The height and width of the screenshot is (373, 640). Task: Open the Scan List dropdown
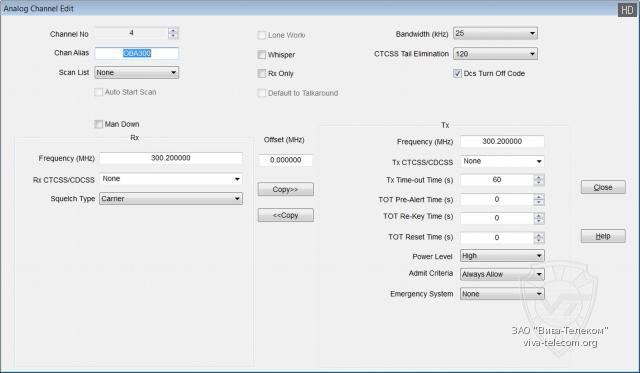tap(137, 73)
